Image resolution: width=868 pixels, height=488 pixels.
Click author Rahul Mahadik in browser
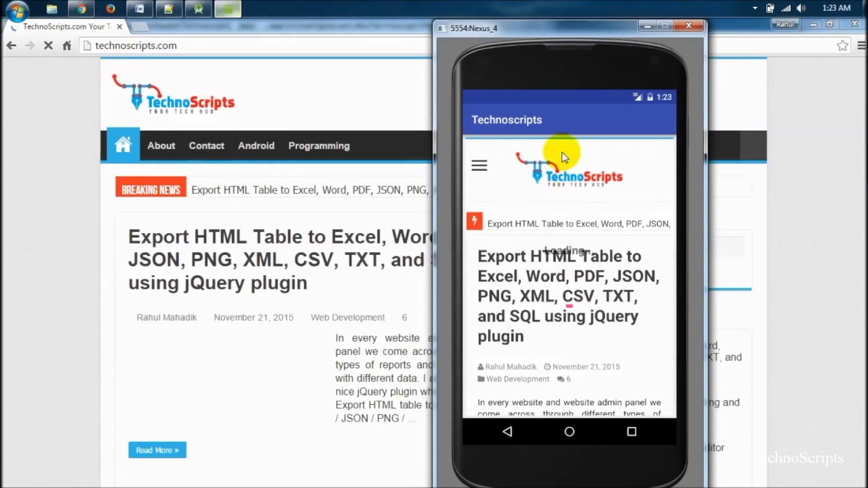pyautogui.click(x=167, y=317)
